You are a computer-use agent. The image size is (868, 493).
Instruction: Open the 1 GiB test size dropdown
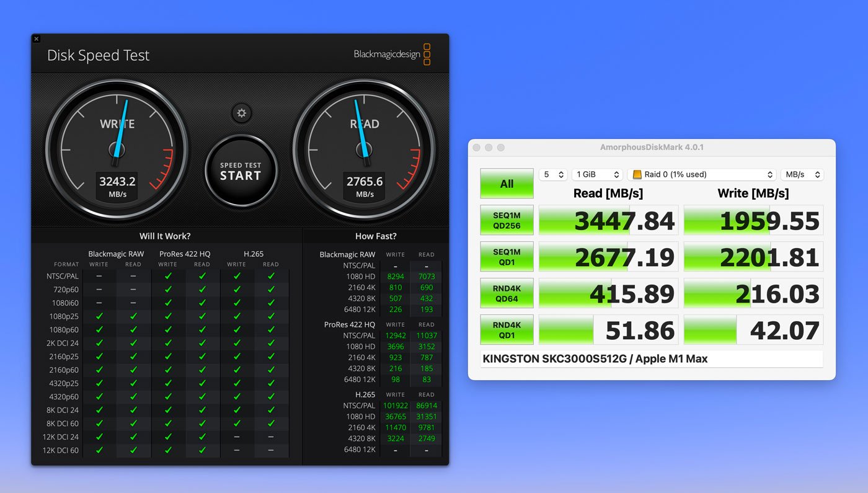[597, 175]
